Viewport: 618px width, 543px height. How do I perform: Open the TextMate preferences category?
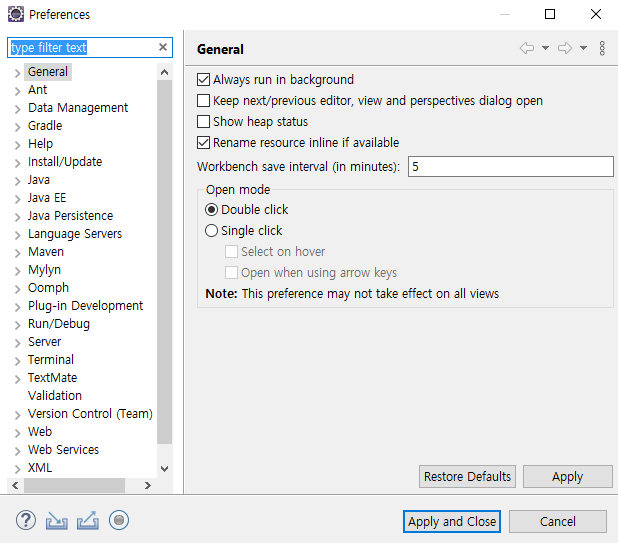(x=52, y=377)
